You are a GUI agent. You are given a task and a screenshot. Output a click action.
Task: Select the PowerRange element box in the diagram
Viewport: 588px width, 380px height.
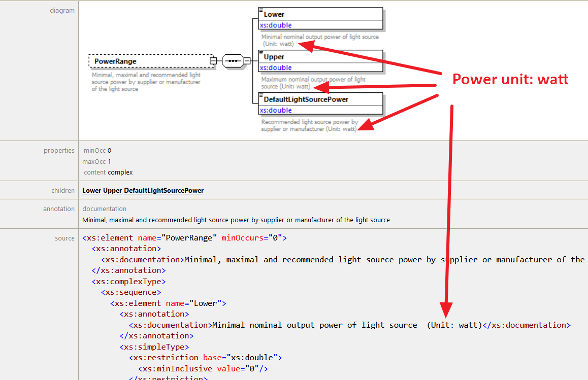tap(151, 61)
